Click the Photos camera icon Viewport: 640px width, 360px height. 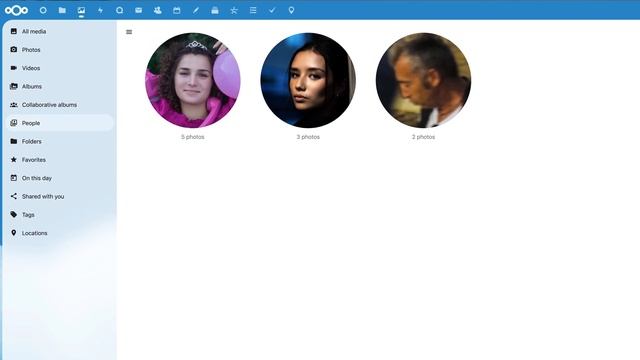(14, 49)
